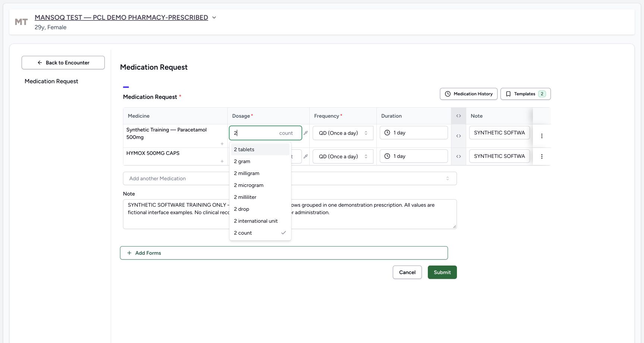Focus the Paracetamol dosage input field

tap(265, 133)
